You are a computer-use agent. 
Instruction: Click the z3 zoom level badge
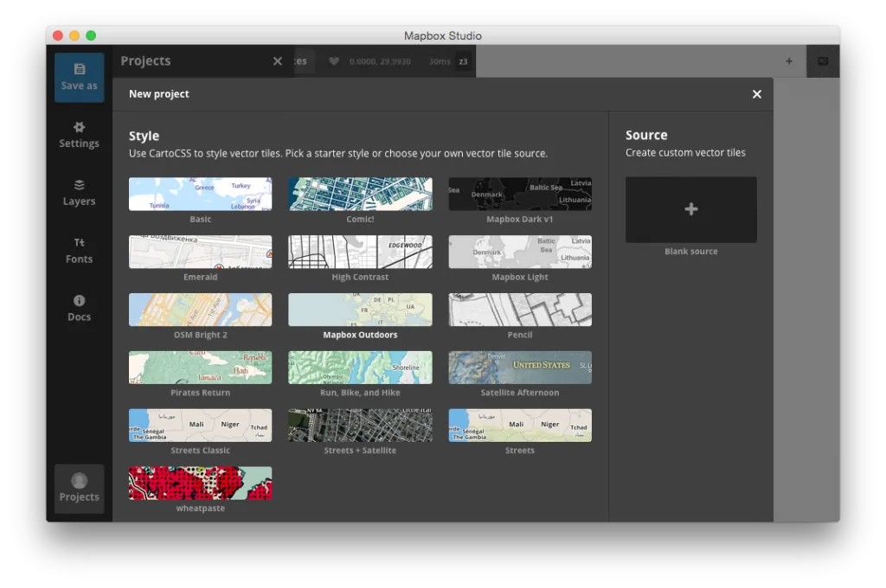pos(464,61)
